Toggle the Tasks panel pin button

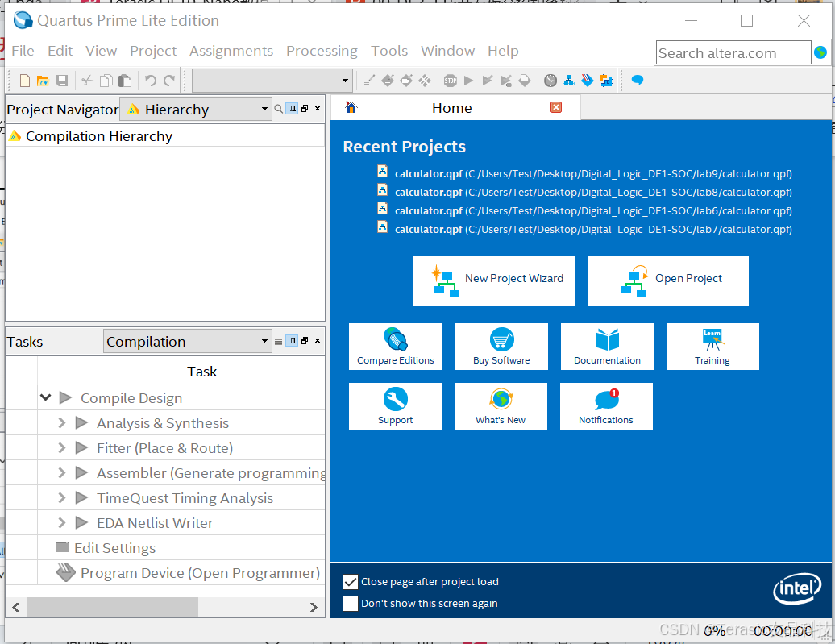pos(293,341)
